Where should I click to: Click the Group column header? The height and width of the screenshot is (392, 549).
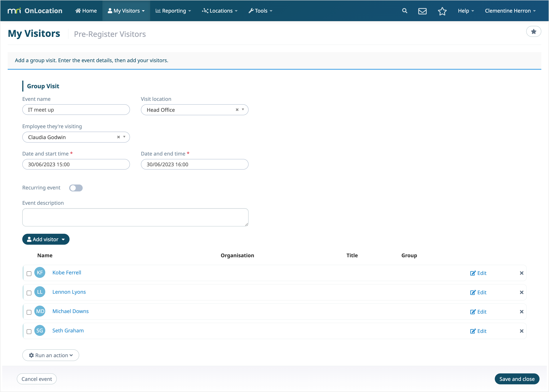click(x=409, y=255)
